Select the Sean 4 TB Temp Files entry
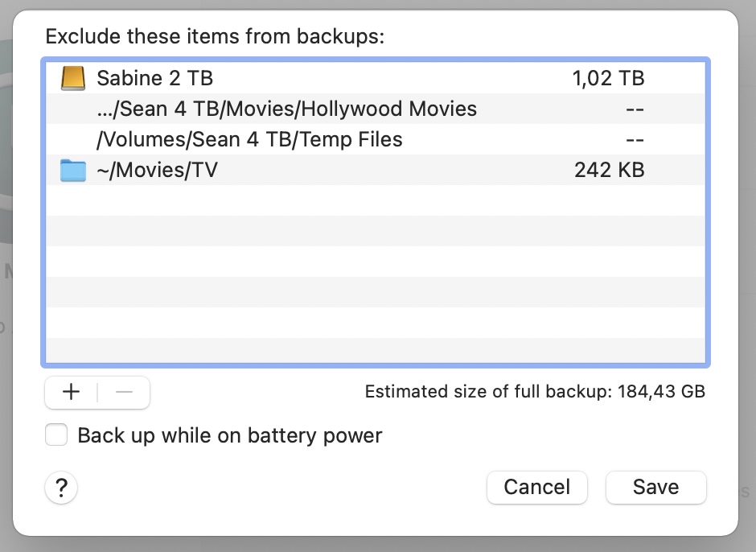 coord(249,139)
